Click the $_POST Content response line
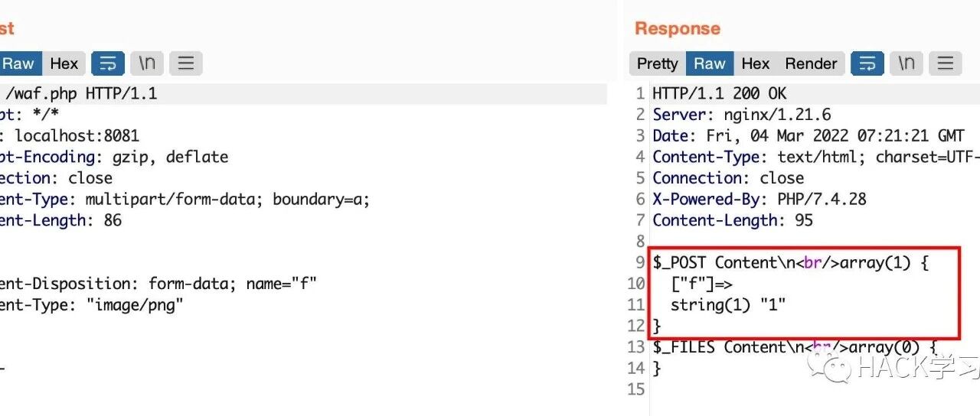The width and height of the screenshot is (980, 416). pyautogui.click(x=790, y=263)
